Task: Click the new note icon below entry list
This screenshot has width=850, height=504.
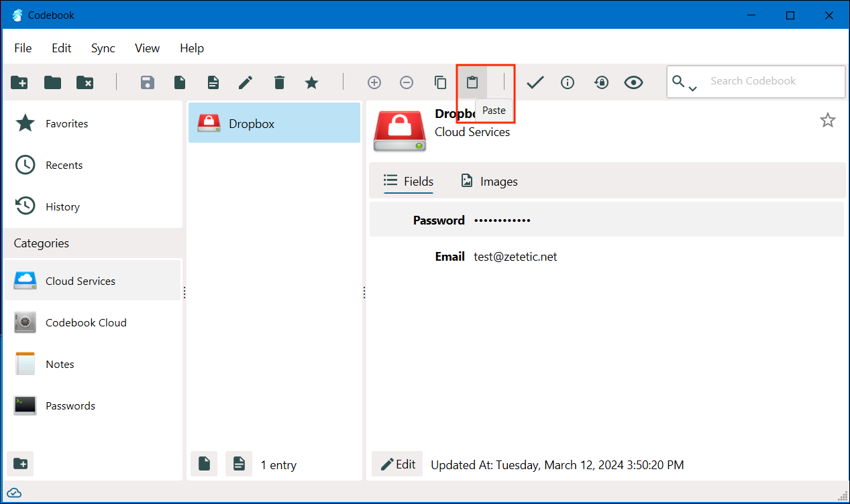Action: [x=239, y=464]
